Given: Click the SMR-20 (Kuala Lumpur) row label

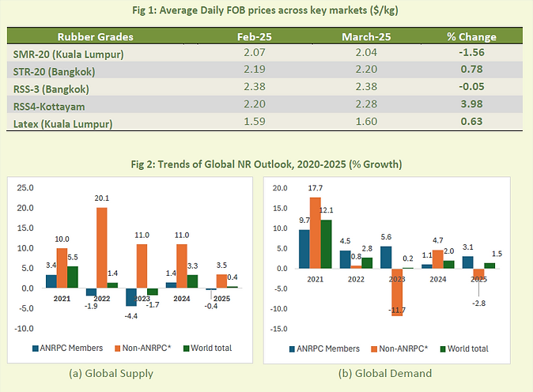Looking at the screenshot, I should click(68, 55).
